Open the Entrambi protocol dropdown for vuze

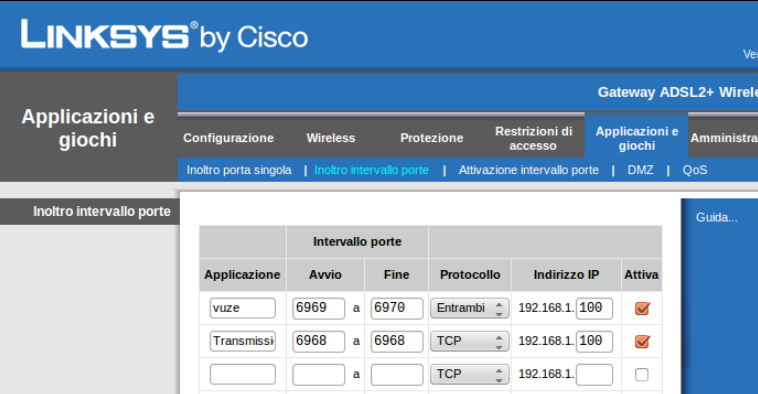tap(469, 308)
